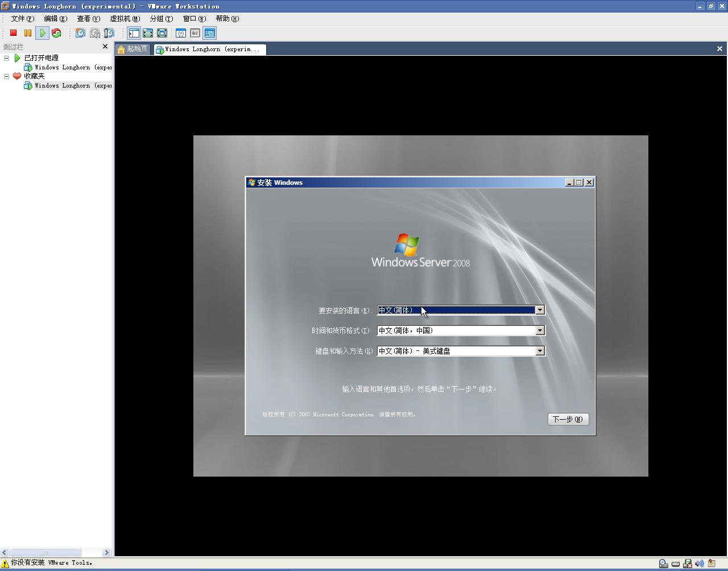Viewport: 728px width, 571px height.
Task: Click the VMware Tools warning icon
Action: (x=5, y=563)
